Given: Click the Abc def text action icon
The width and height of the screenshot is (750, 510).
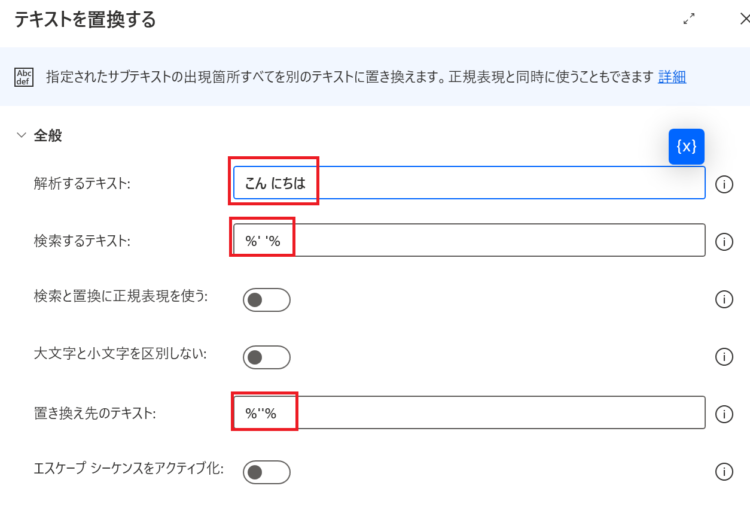Looking at the screenshot, I should click(24, 77).
